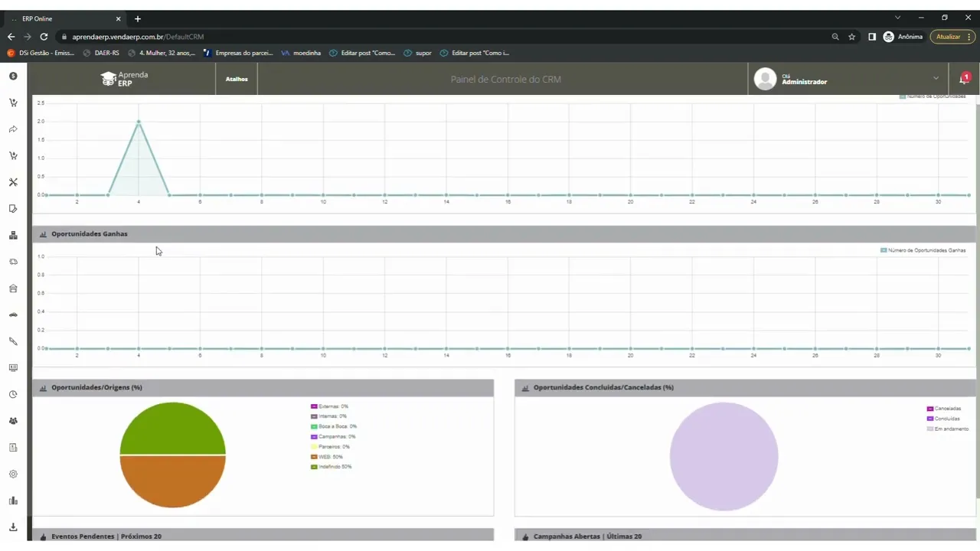
Task: Expand the Administrador user dropdown arrow
Action: point(936,78)
